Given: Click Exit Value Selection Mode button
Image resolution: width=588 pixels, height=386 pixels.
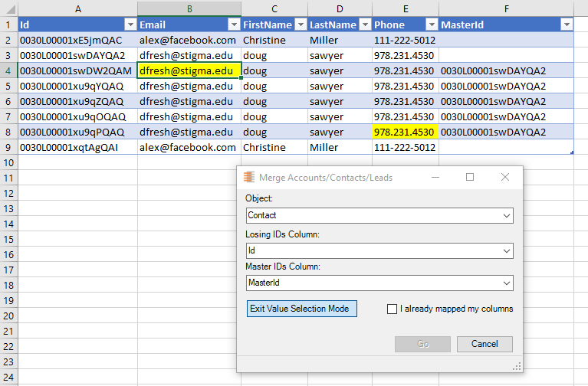Looking at the screenshot, I should (302, 309).
